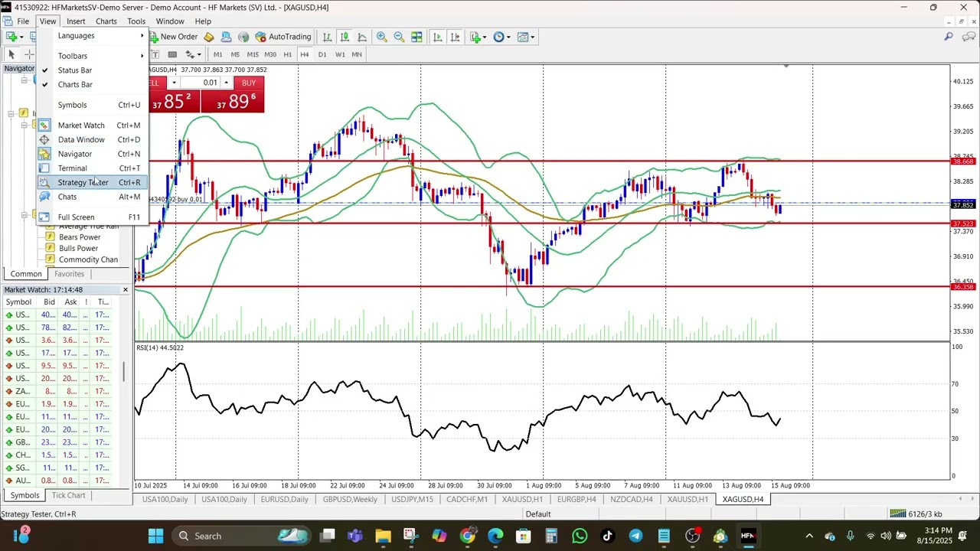Open the Charts menu

click(x=106, y=21)
